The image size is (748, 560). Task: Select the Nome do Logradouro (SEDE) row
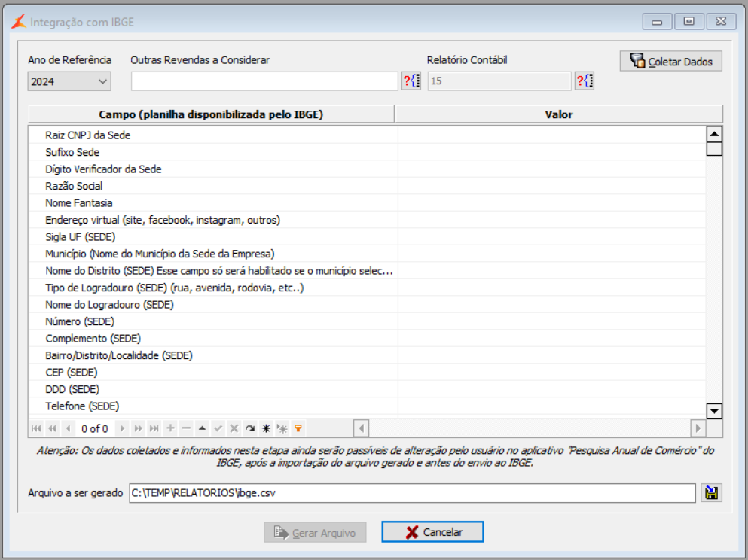367,305
